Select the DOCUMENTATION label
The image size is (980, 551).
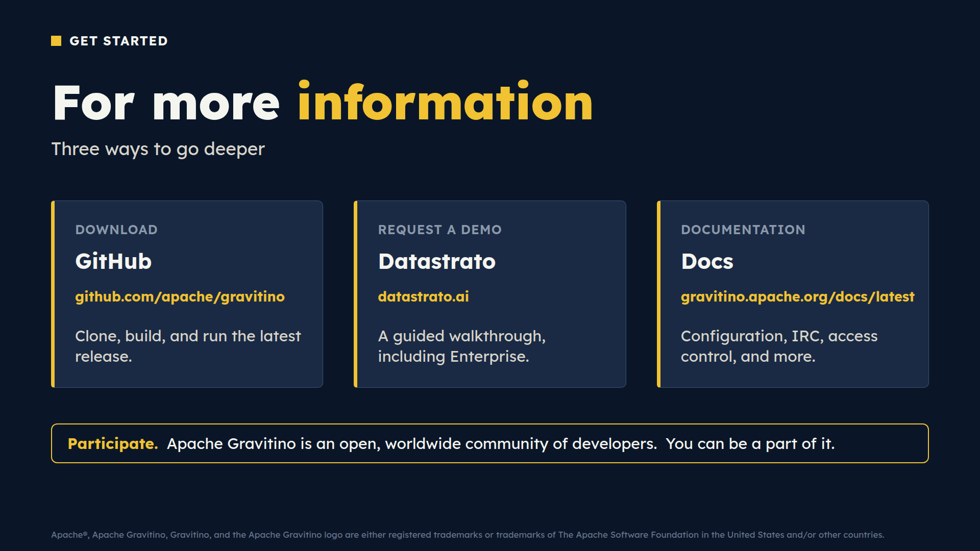(x=743, y=230)
